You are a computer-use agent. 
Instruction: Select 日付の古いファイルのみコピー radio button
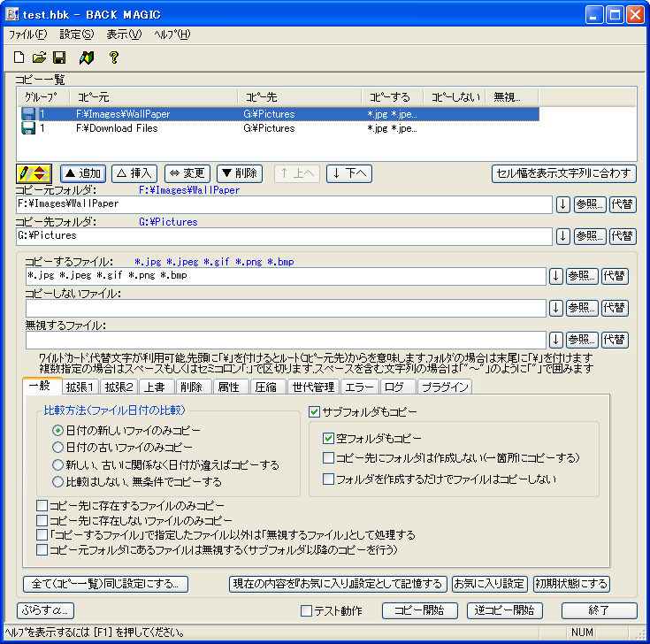point(57,447)
